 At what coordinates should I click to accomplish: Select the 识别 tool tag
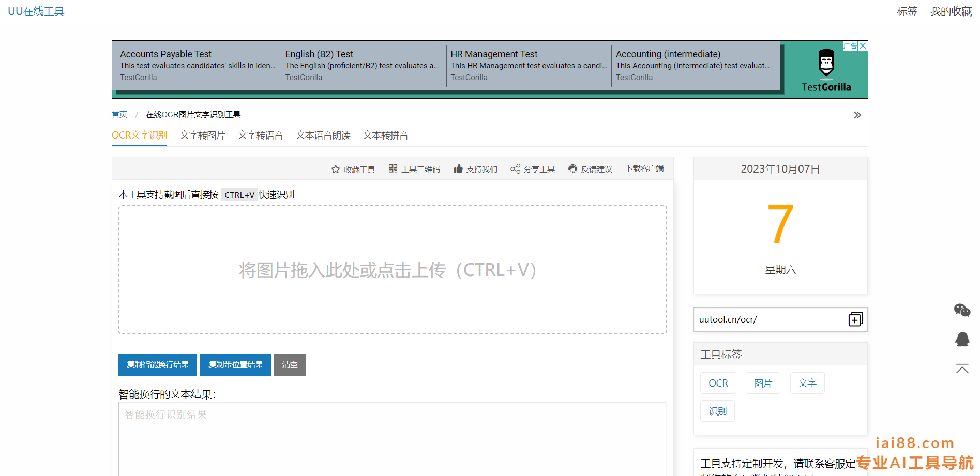(717, 411)
